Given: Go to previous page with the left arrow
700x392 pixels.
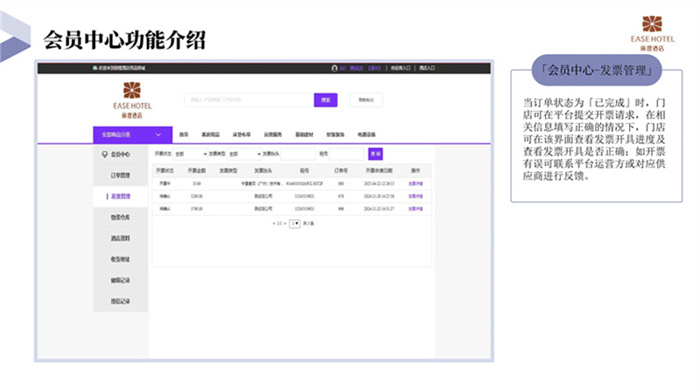Looking at the screenshot, I should 274,224.
